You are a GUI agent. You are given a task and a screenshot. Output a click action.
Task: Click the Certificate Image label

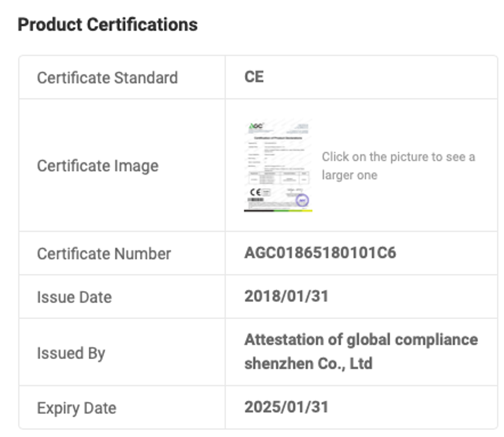[98, 166]
